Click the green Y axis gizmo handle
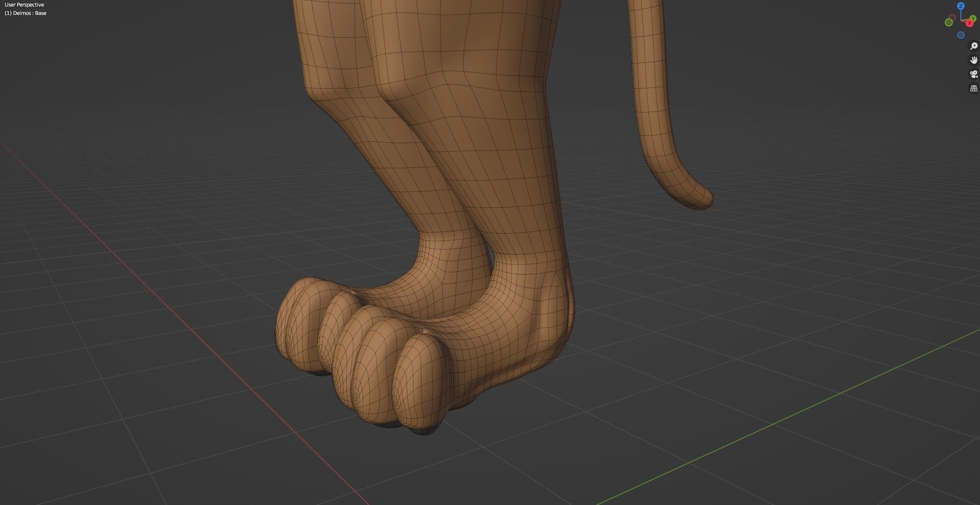Screen dimensions: 980x505 point(973,18)
